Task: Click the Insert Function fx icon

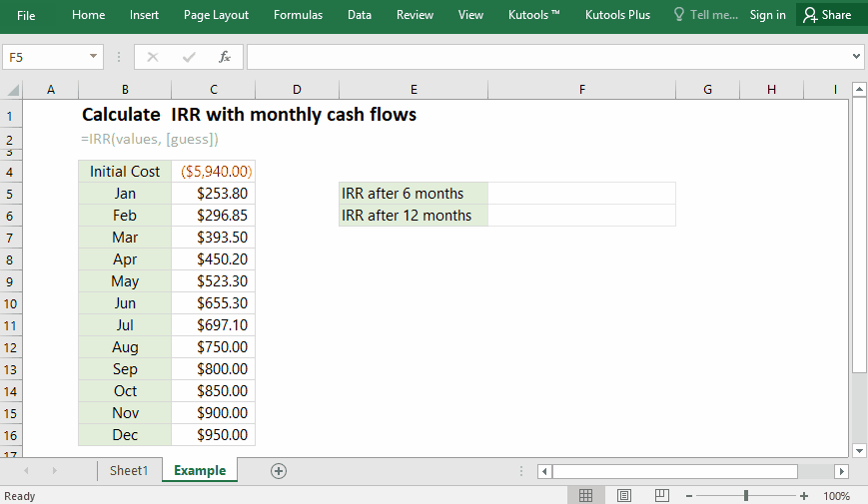Action: pyautogui.click(x=225, y=57)
